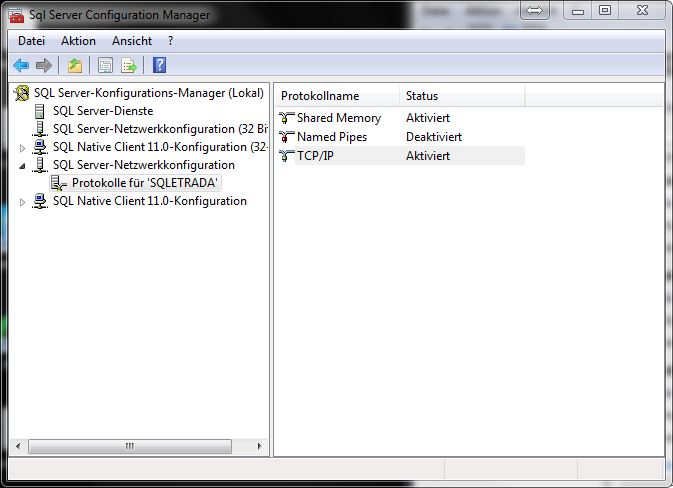Viewport: 673px width, 488px height.
Task: Open the Ansicht menu
Action: coord(132,41)
